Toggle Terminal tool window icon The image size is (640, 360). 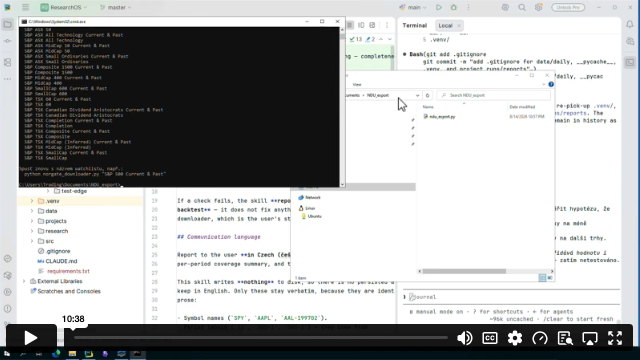[x=630, y=62]
